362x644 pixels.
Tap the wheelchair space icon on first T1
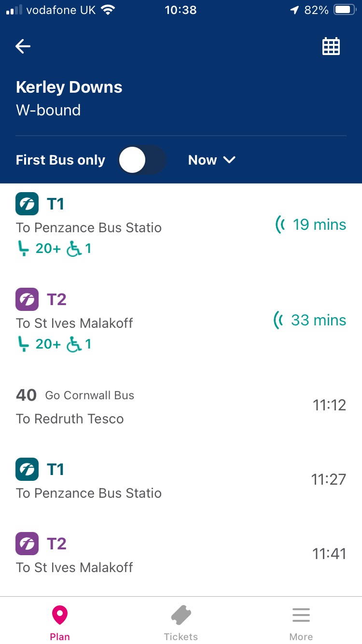pos(74,249)
